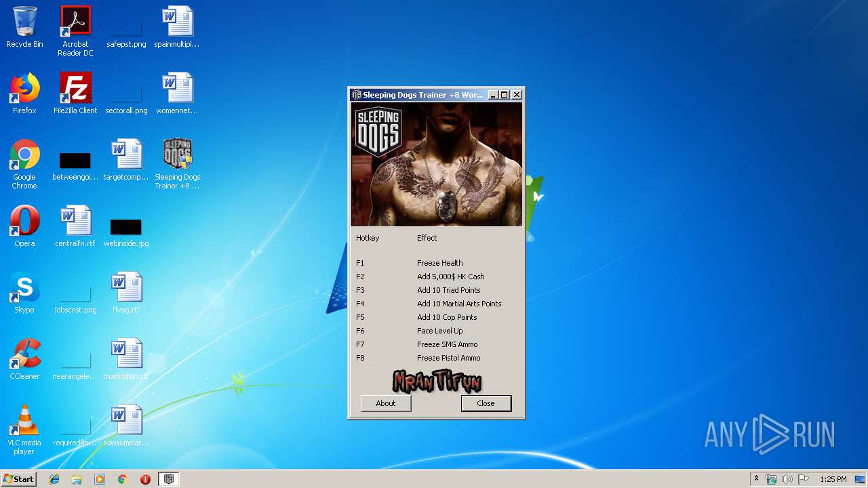Select fiveg.rtf document icon
868x488 pixels.
(x=126, y=293)
